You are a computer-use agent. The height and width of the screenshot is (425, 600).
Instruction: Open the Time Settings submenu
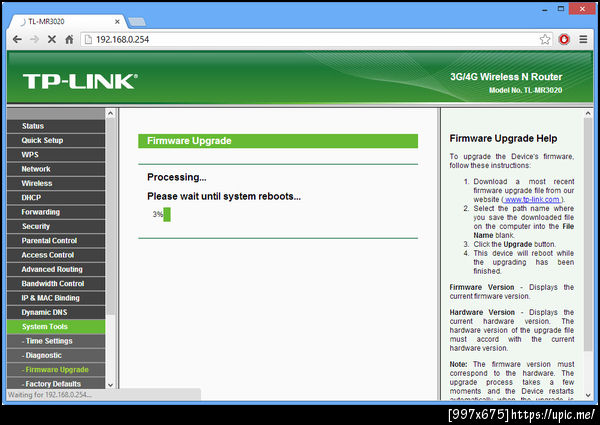tap(56, 341)
